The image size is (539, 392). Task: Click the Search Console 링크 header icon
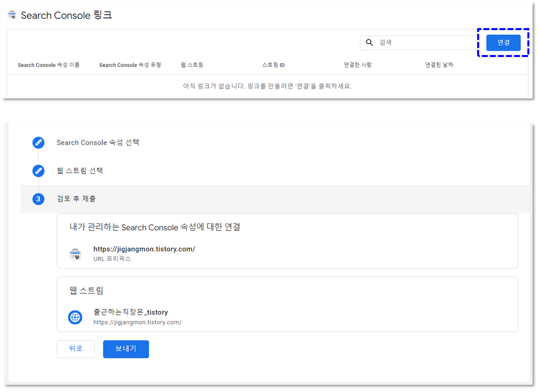(12, 15)
